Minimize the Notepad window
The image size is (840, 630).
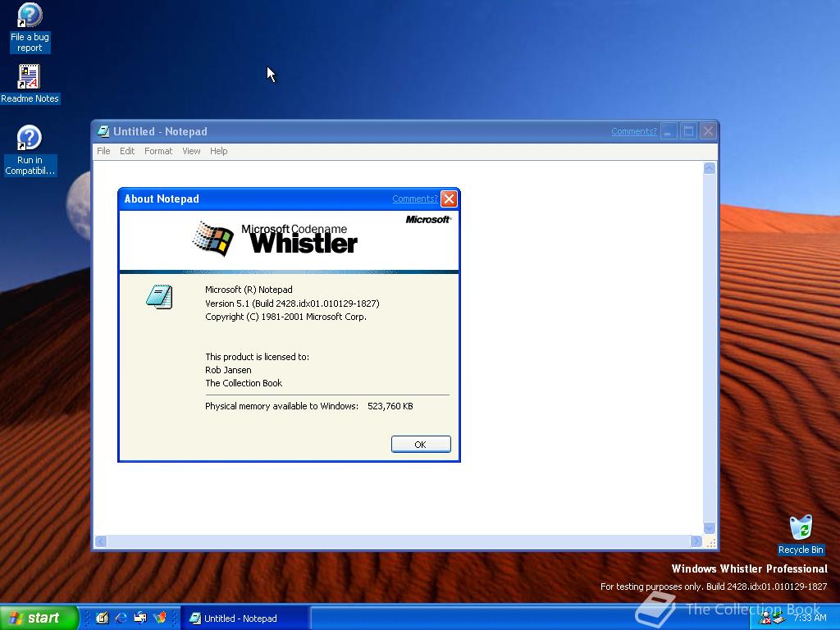click(669, 131)
